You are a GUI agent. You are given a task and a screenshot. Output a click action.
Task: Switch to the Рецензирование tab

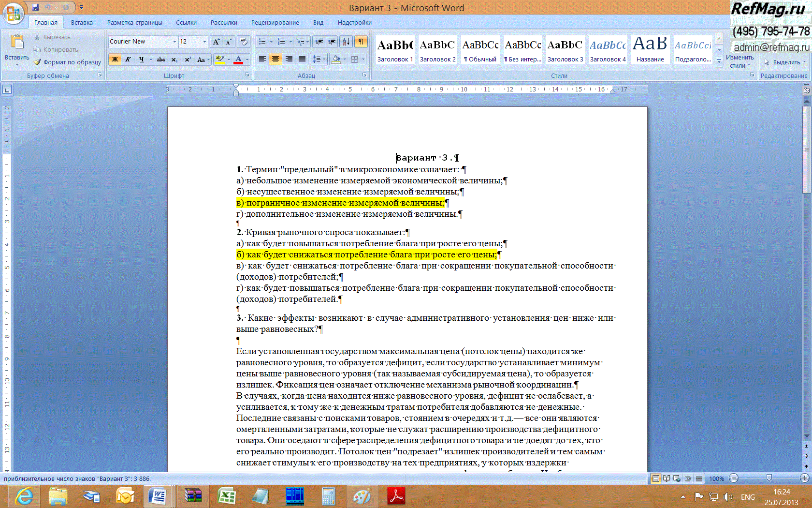pos(275,22)
